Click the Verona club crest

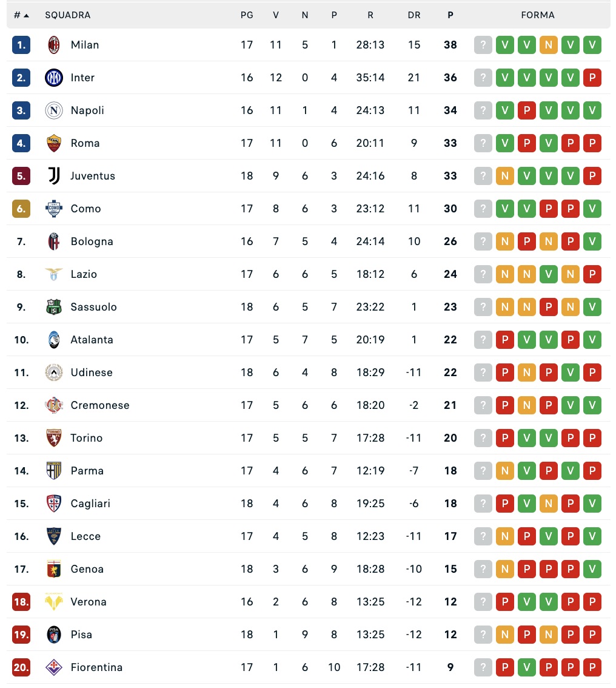(54, 602)
